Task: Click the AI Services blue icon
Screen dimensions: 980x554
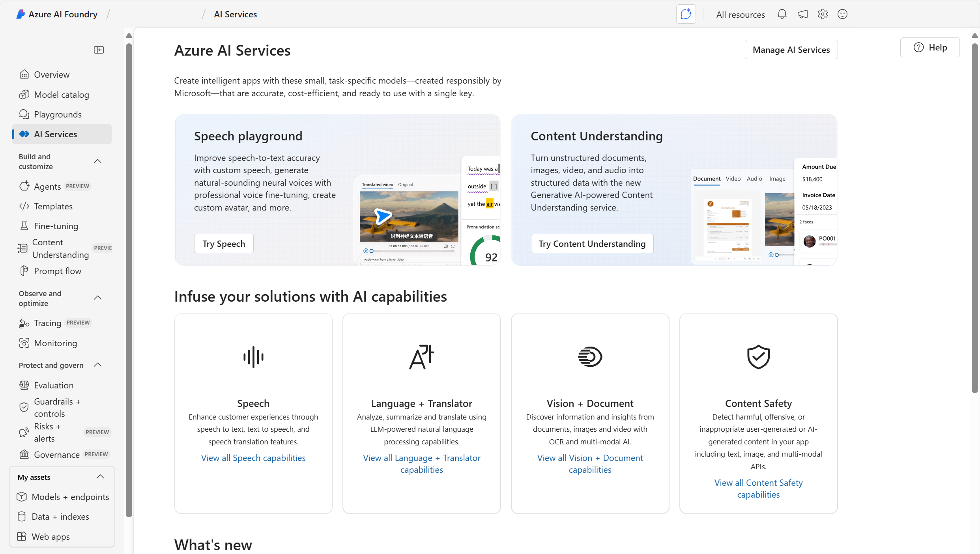Action: 24,134
